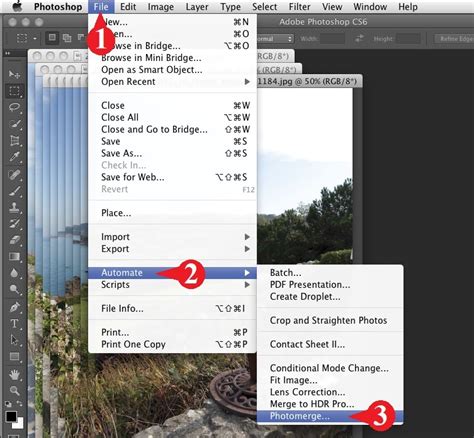The image size is (474, 438).
Task: Select the Path Selection tool
Action: coord(14,340)
